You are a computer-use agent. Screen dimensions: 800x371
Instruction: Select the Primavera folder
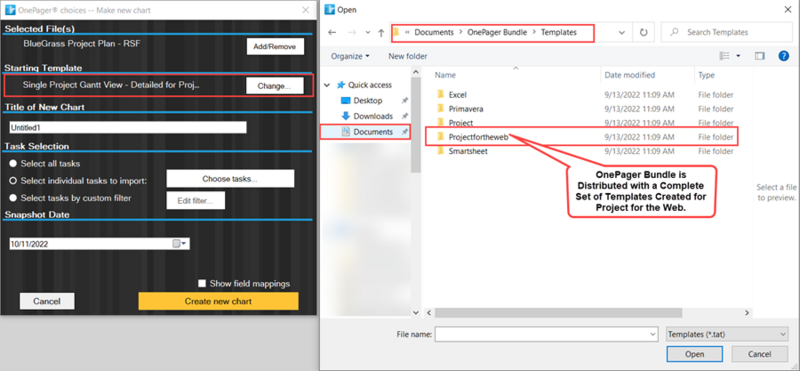[x=466, y=109]
